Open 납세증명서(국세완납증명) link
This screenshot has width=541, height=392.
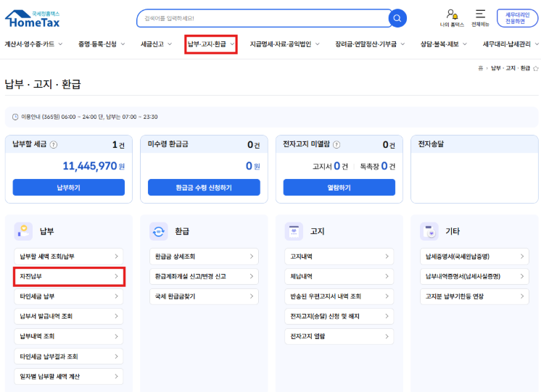[x=475, y=257]
